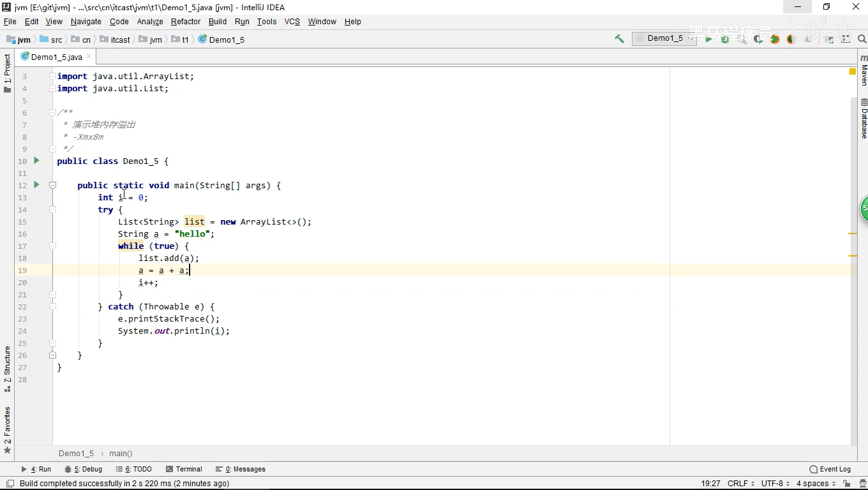The image size is (868, 490).
Task: Open the Analyze menu
Action: 150,21
